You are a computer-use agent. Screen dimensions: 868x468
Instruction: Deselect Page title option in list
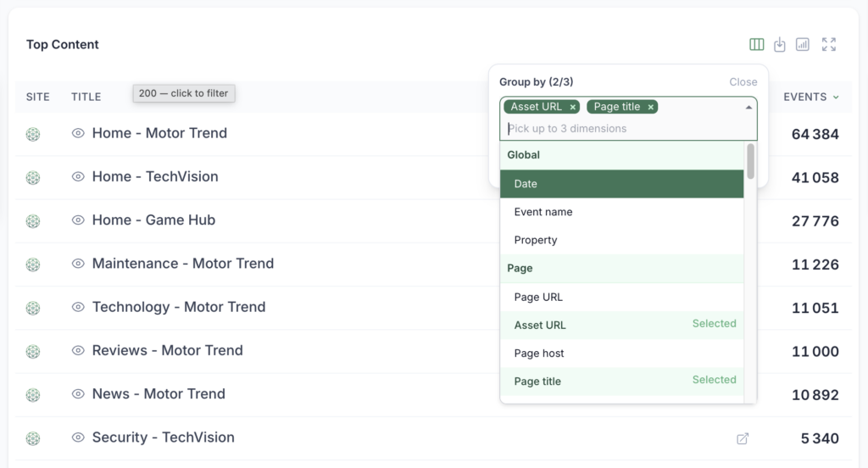pyautogui.click(x=621, y=381)
